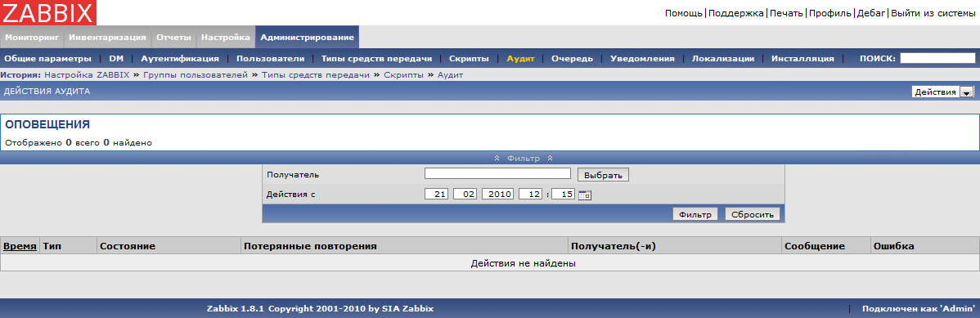
Task: Click the Выбрать button
Action: tap(603, 175)
